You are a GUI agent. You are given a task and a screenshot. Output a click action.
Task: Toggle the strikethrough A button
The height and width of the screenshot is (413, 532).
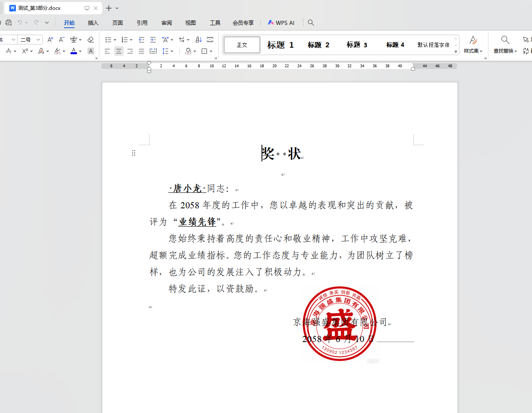(x=9, y=51)
